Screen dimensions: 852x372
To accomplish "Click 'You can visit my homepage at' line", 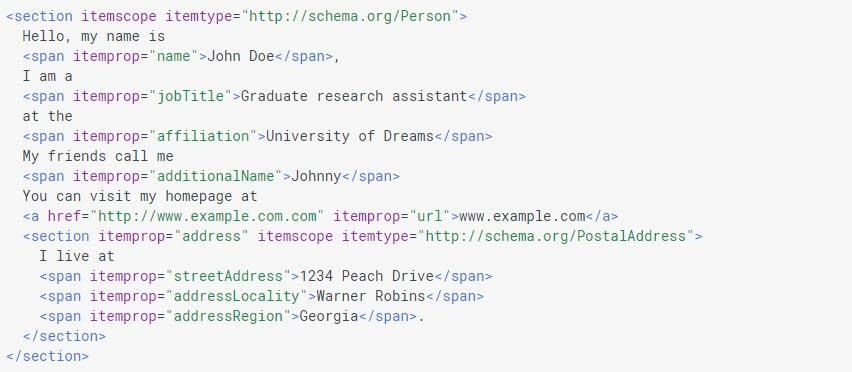I will (140, 196).
